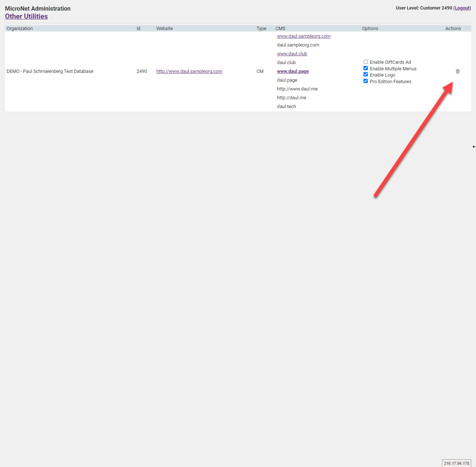Click the Organization column header
Image resolution: width=476 pixels, height=467 pixels.
[20, 29]
